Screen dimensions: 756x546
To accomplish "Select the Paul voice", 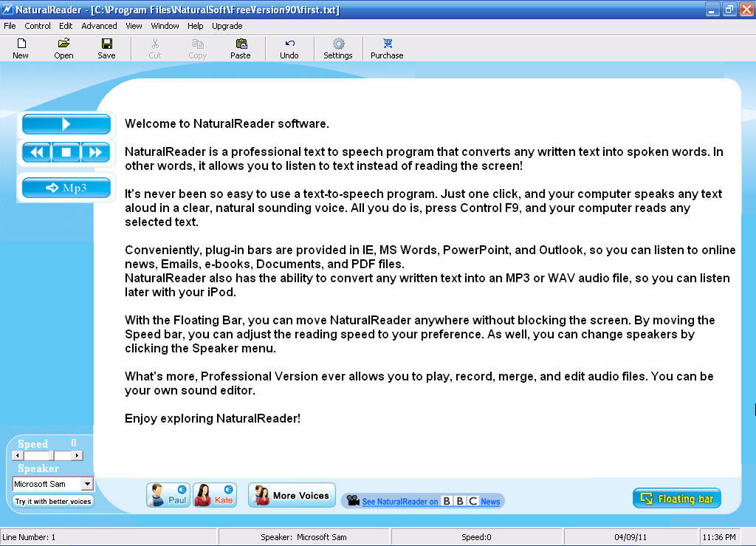I will (x=168, y=495).
